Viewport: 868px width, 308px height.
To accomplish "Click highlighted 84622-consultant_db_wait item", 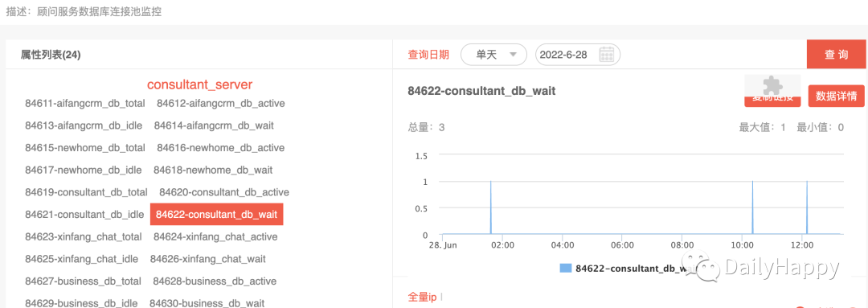I will coord(216,215).
